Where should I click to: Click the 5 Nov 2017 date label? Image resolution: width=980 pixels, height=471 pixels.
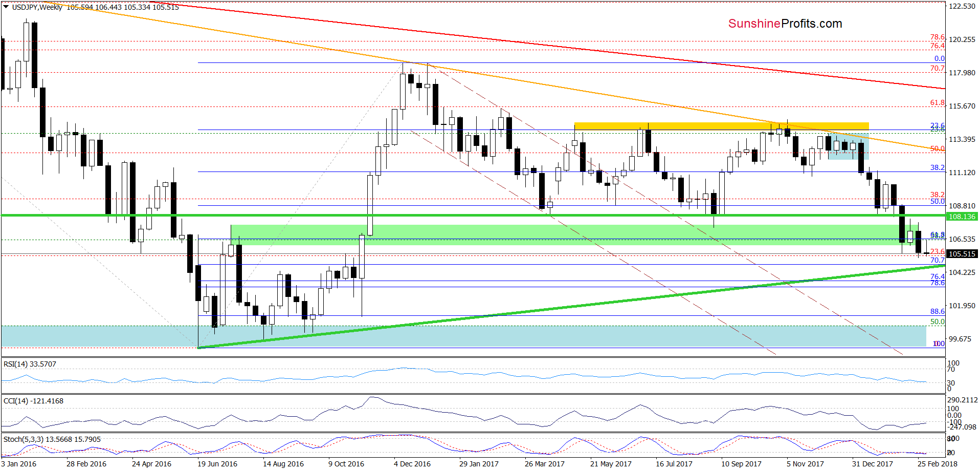pyautogui.click(x=805, y=464)
